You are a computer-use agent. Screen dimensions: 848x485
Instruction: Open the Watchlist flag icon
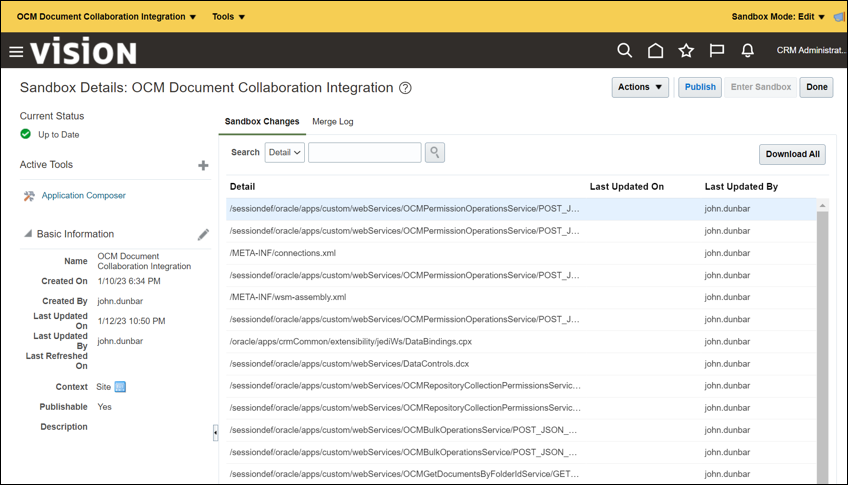point(716,51)
